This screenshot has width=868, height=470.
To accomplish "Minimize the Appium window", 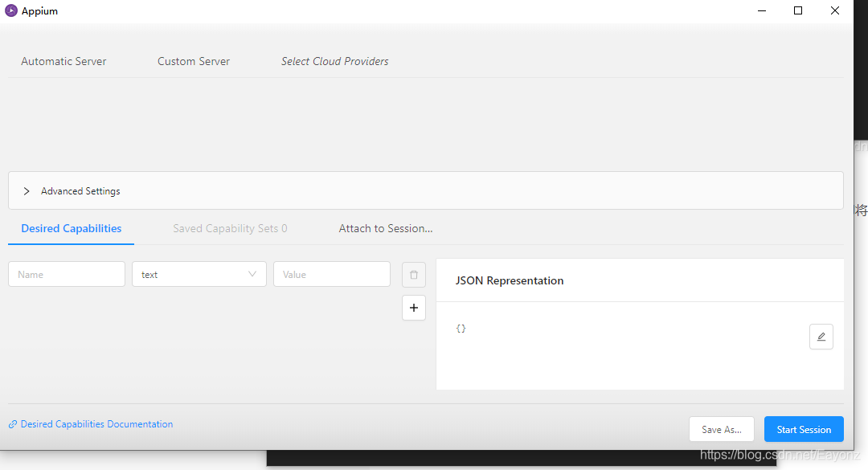I will pos(762,10).
